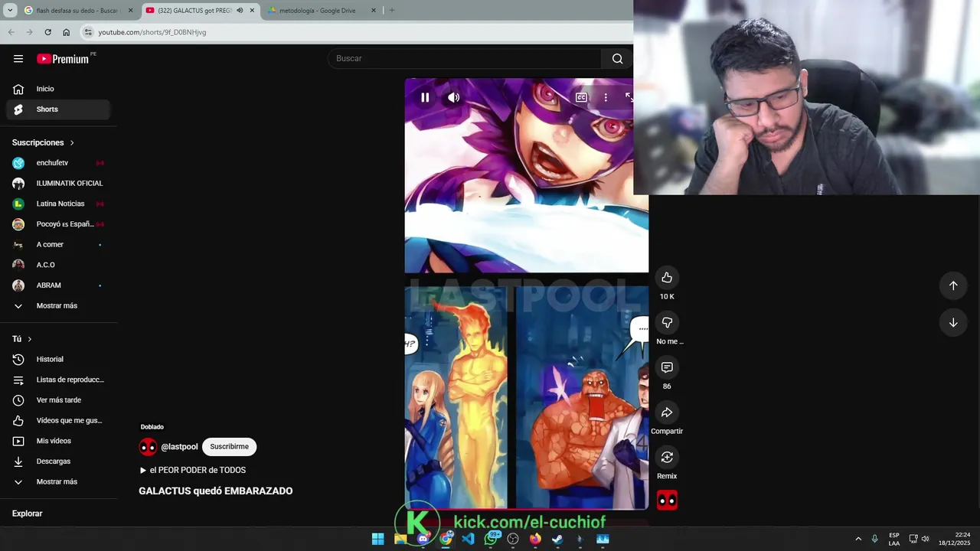Open the enchufetv subscription channel
This screenshot has width=980, height=551.
point(58,163)
